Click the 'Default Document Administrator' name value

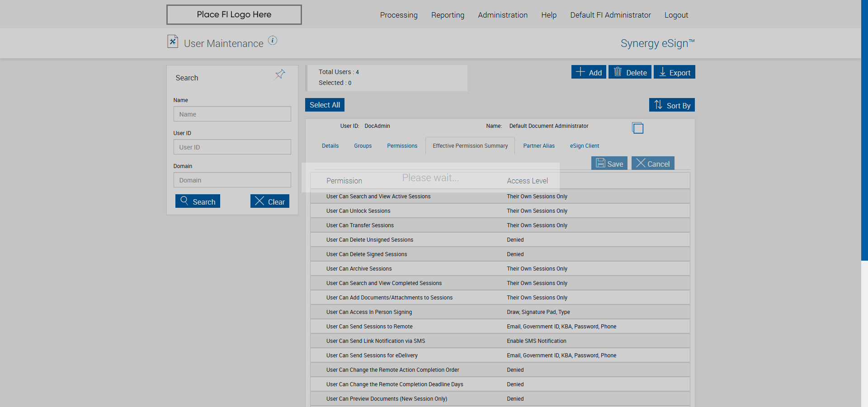point(549,126)
